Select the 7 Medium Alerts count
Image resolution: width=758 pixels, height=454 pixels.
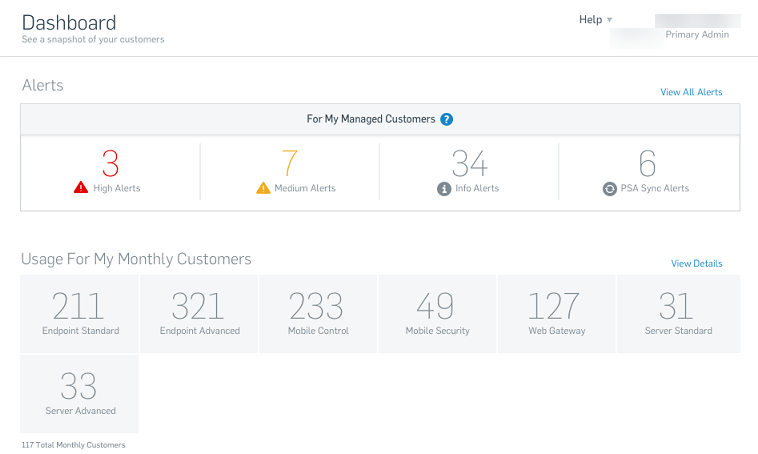point(290,162)
